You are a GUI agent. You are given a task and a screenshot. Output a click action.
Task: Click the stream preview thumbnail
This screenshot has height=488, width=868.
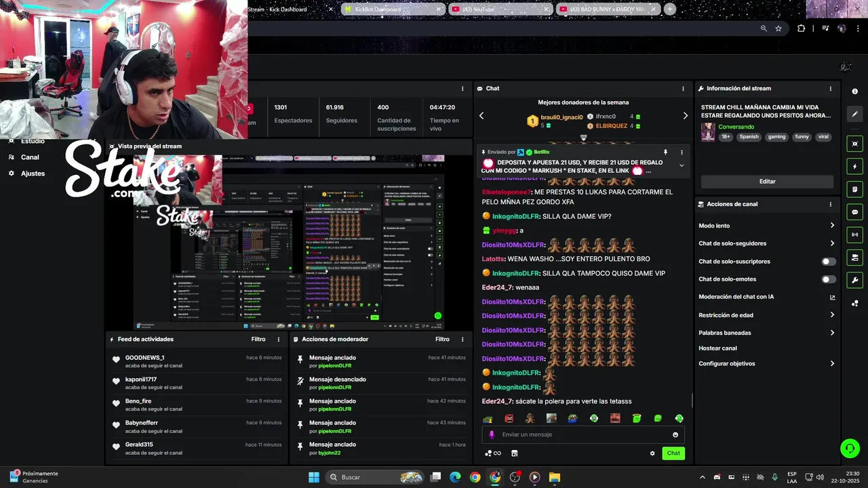click(289, 242)
